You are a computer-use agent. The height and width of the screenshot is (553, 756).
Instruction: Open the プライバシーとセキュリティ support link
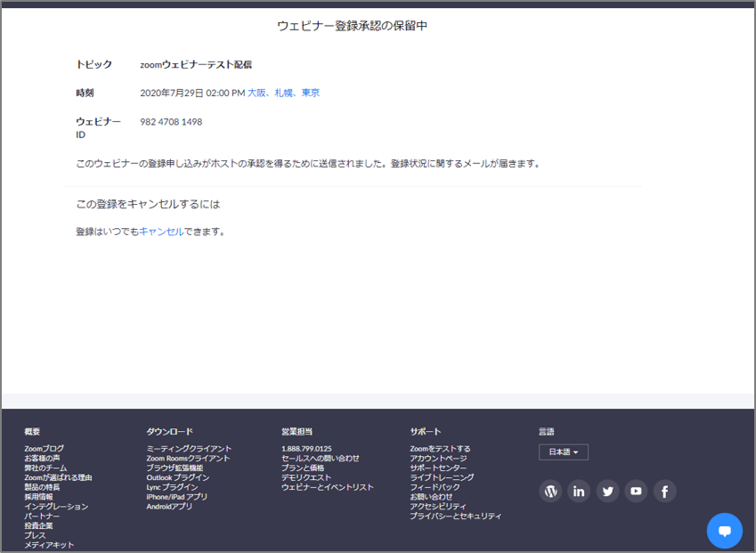[x=456, y=516]
